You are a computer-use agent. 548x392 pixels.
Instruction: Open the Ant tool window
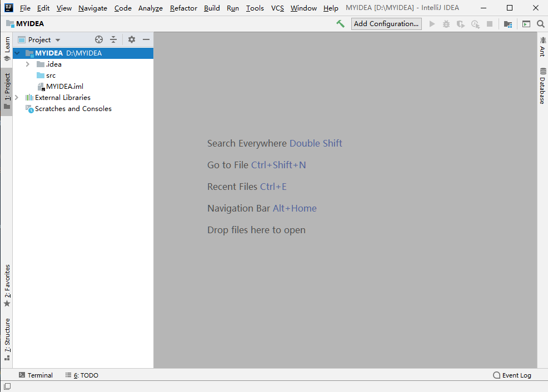pos(542,47)
